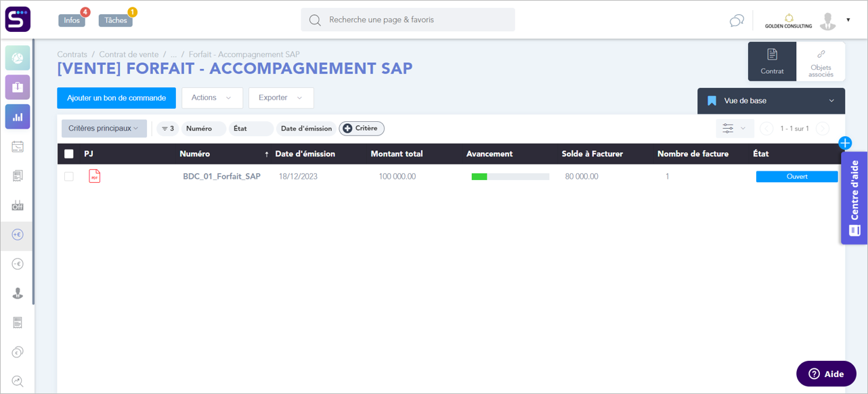Click 'Ajouter un bon de commande' button
This screenshot has width=868, height=394.
[116, 98]
